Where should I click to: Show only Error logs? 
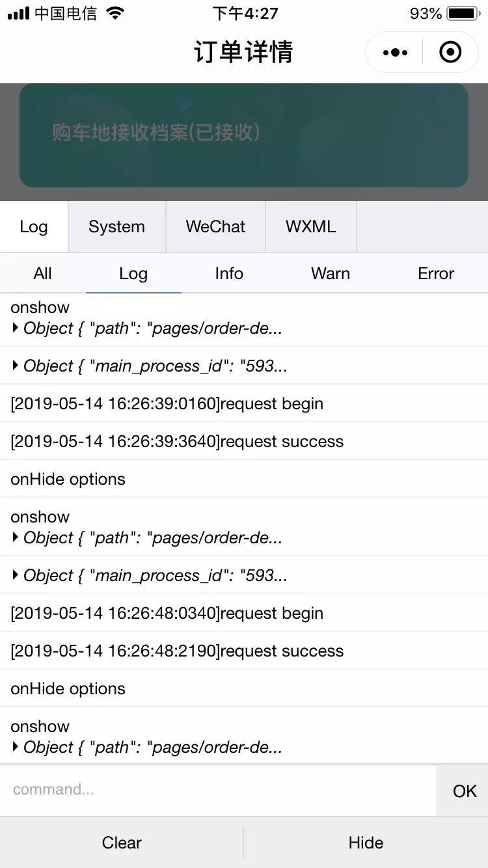(436, 273)
